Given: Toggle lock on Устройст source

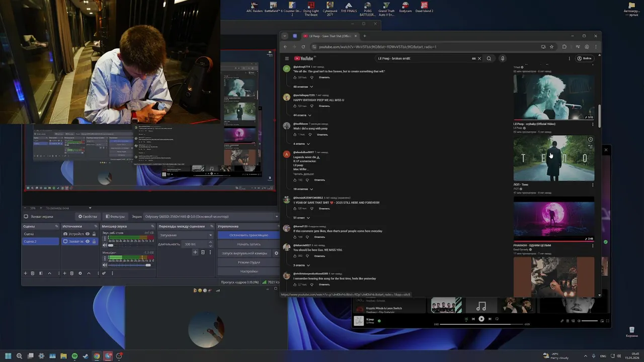Looking at the screenshot, I should coord(94,234).
